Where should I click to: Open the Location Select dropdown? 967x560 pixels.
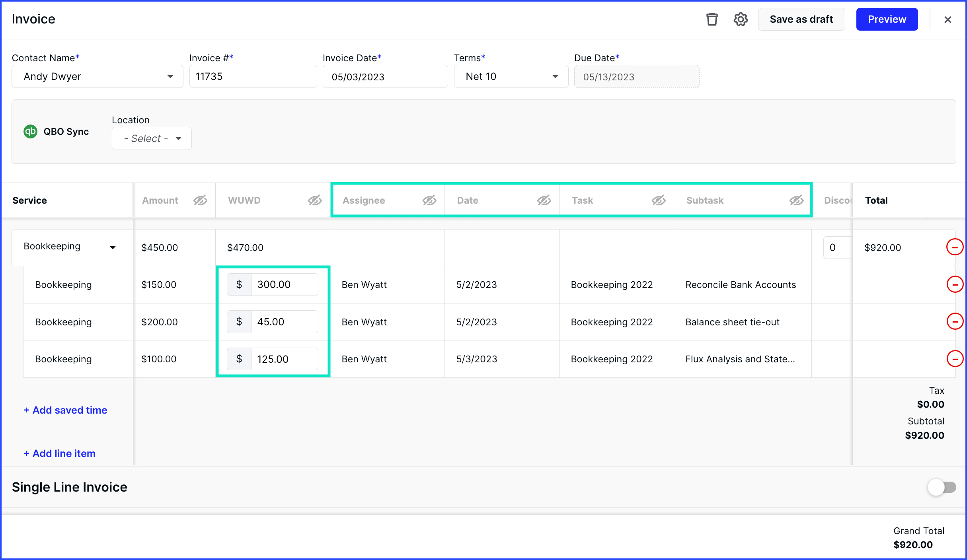click(x=152, y=138)
